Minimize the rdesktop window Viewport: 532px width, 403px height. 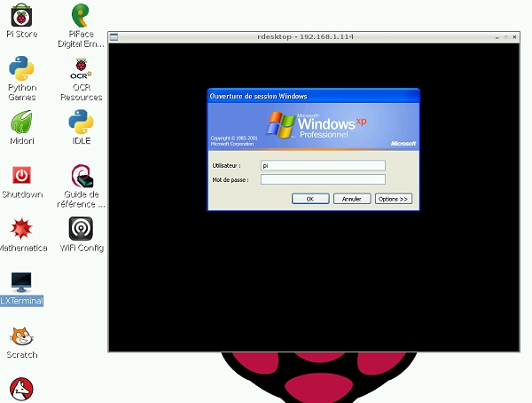497,37
